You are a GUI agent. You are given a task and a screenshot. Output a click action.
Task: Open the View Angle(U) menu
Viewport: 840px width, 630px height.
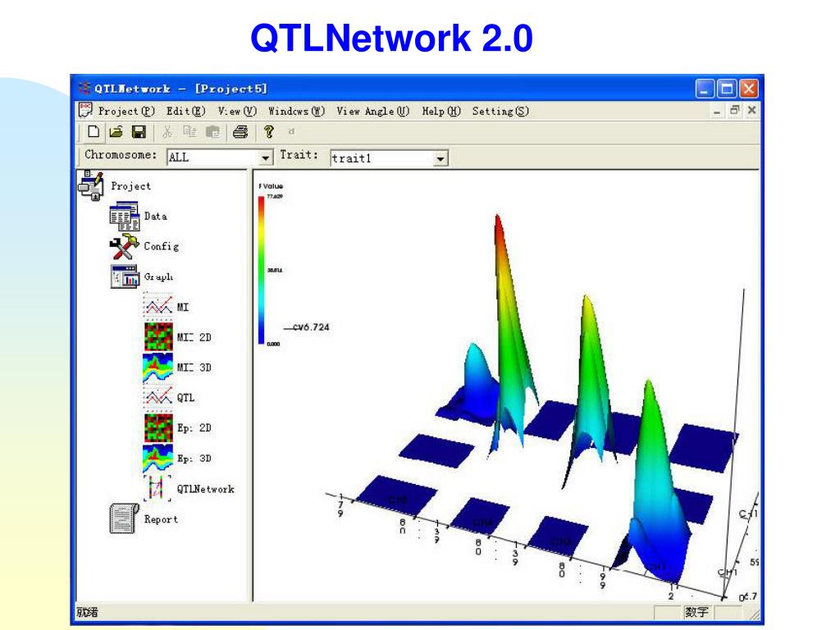(373, 111)
